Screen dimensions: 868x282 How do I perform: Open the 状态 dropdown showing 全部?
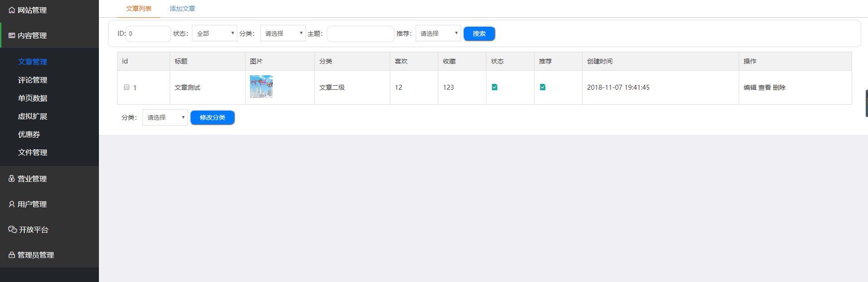tap(214, 34)
